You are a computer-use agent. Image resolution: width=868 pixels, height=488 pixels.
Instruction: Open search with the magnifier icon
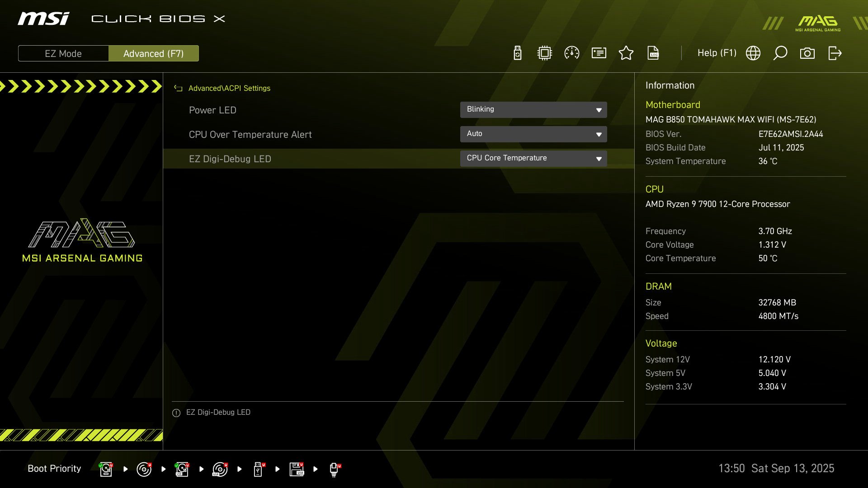pyautogui.click(x=780, y=53)
